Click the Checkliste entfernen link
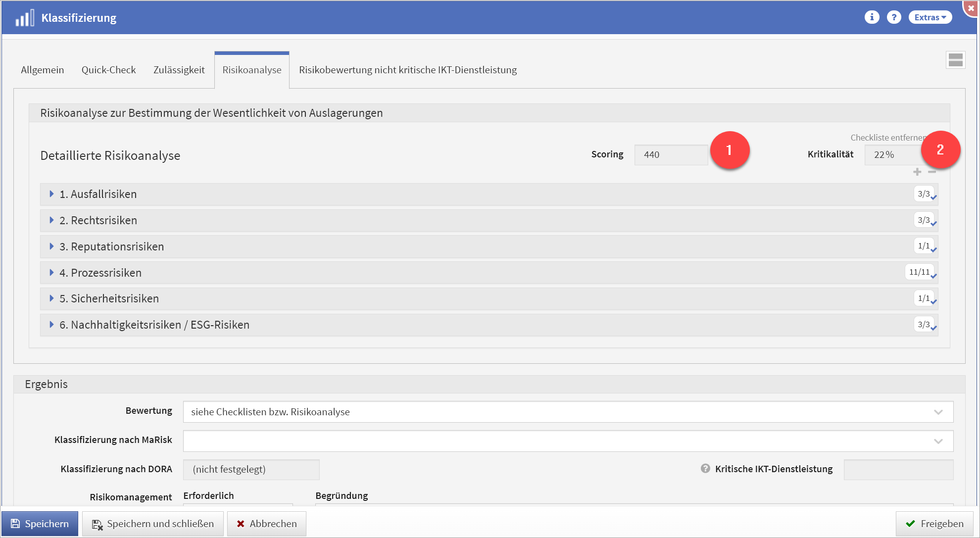Image resolution: width=980 pixels, height=538 pixels. pos(886,138)
